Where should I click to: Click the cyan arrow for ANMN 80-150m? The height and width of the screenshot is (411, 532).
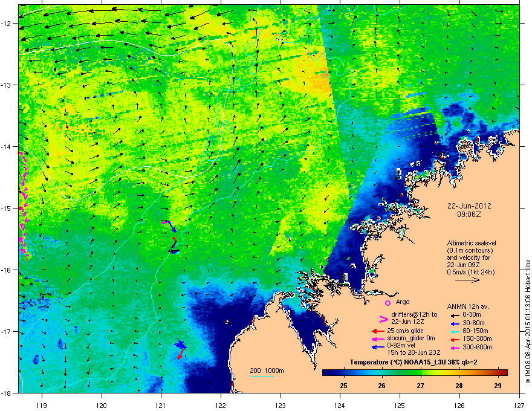(x=455, y=331)
